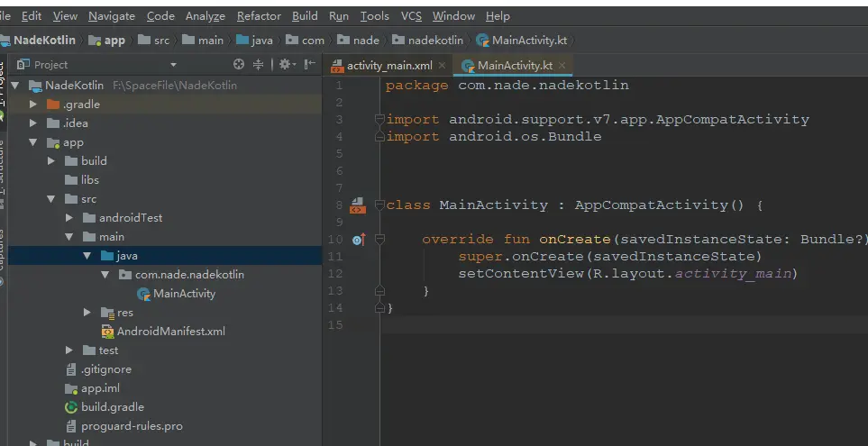The width and height of the screenshot is (868, 446).
Task: Open the Help menu
Action: click(x=498, y=16)
